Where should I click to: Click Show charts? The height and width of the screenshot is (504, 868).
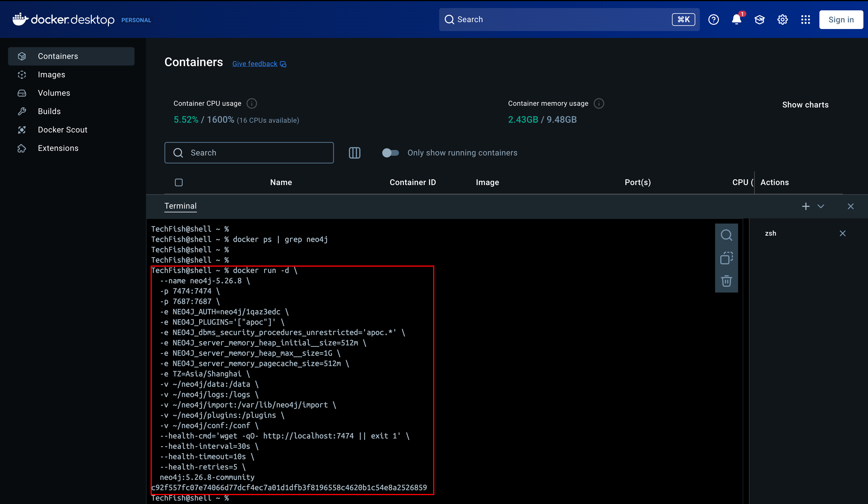pos(805,105)
